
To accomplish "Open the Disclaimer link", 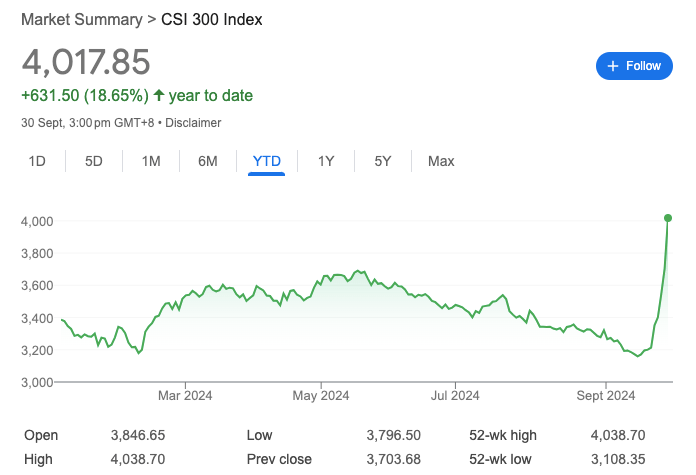I will [193, 123].
